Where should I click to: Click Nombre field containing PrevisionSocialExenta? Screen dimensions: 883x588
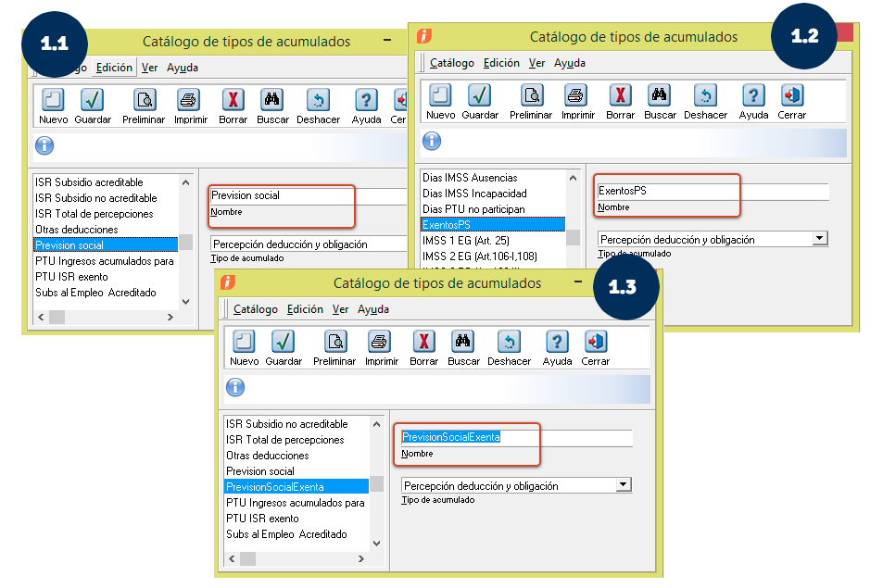pyautogui.click(x=517, y=437)
